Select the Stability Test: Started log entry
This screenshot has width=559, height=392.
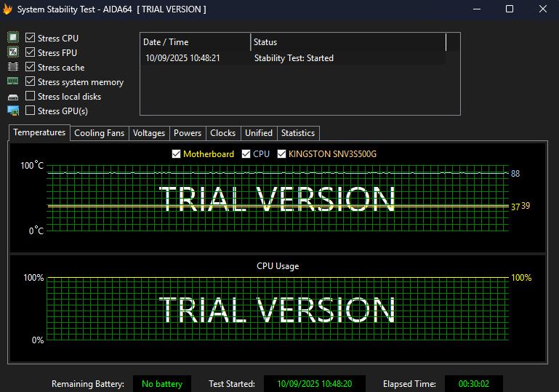tap(294, 58)
